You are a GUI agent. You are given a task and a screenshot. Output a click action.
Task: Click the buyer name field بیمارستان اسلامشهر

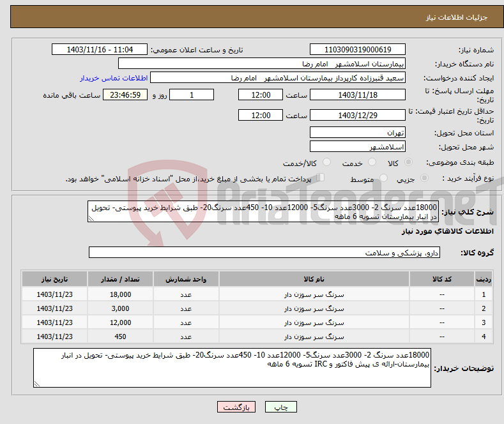point(262,64)
